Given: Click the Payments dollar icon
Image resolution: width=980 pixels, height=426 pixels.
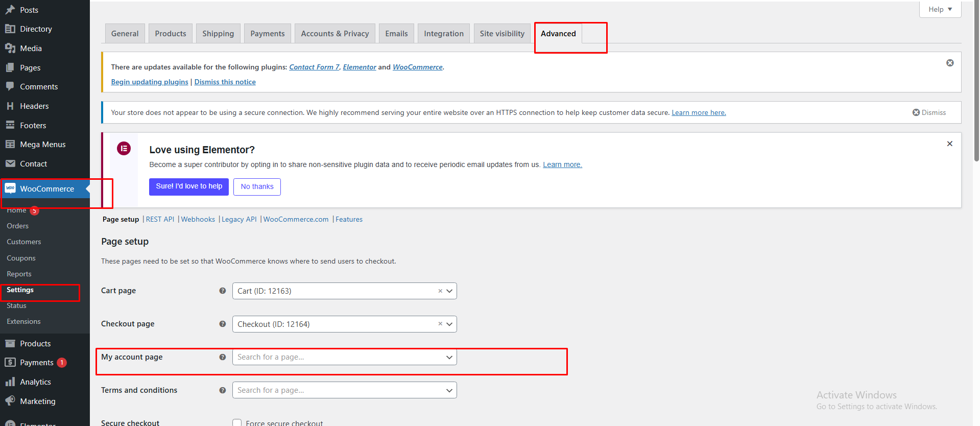Looking at the screenshot, I should pyautogui.click(x=10, y=362).
